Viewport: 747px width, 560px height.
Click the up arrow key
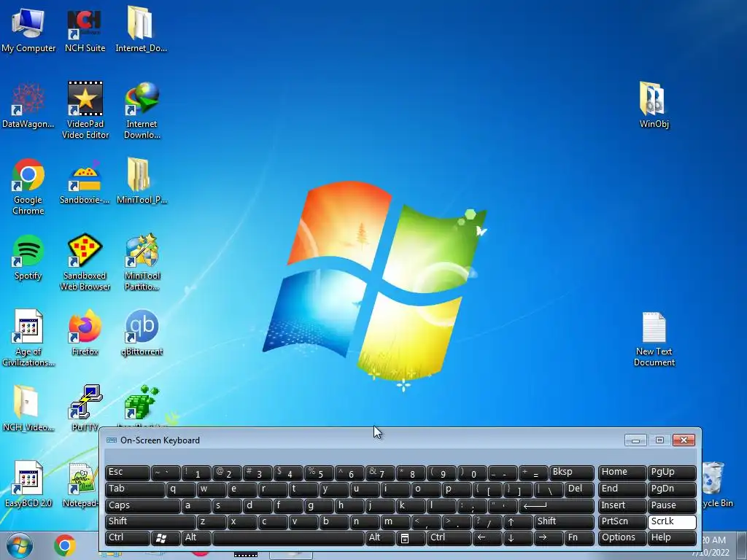pos(517,521)
